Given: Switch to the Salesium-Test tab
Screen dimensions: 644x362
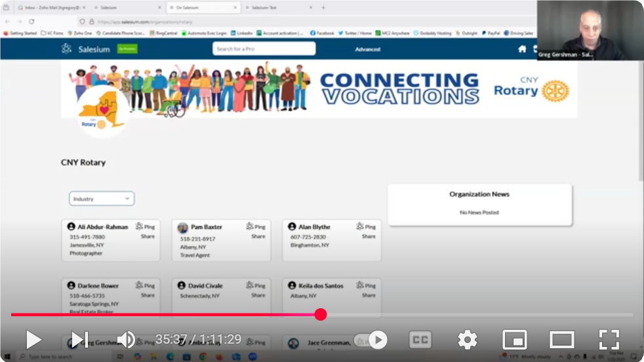Looking at the screenshot, I should pos(278,7).
